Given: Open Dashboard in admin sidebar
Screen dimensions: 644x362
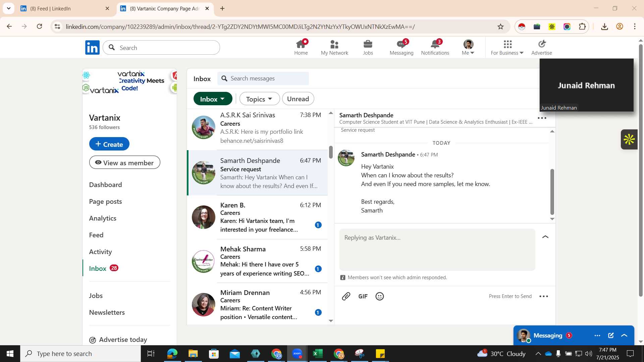Looking at the screenshot, I should (x=105, y=185).
